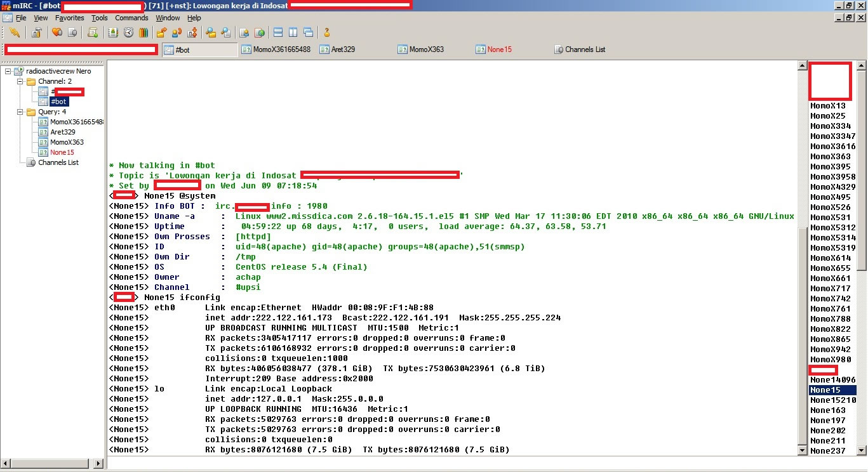Viewport: 868px width, 472px height.
Task: Open the Commands menu
Action: 131,18
